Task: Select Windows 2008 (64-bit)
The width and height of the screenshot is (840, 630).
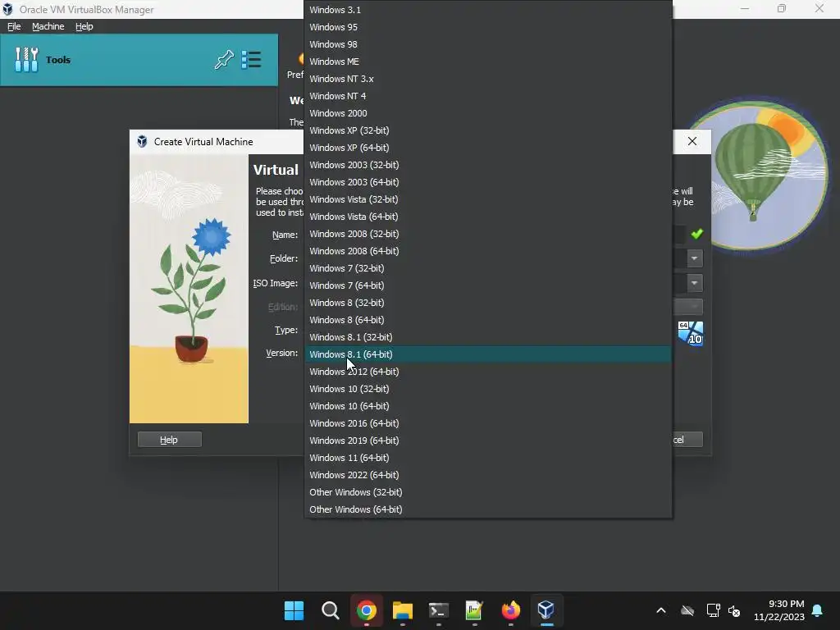Action: (x=488, y=251)
